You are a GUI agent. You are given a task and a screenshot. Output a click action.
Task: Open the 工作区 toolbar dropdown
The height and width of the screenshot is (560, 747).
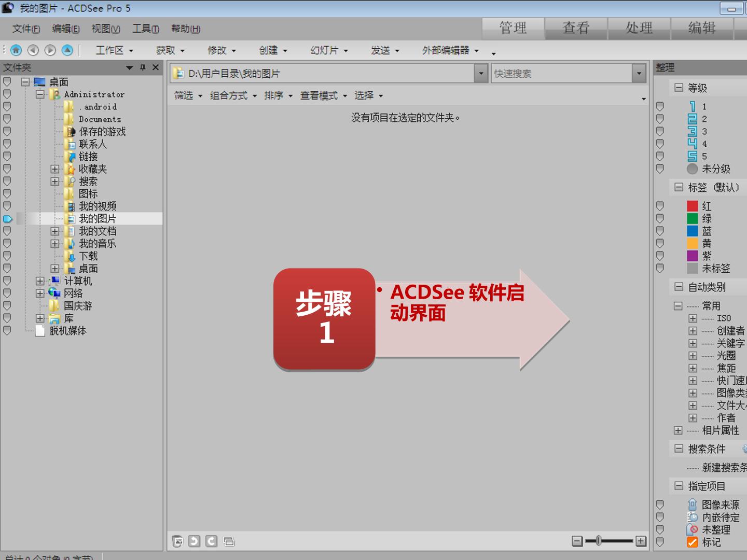(x=115, y=50)
